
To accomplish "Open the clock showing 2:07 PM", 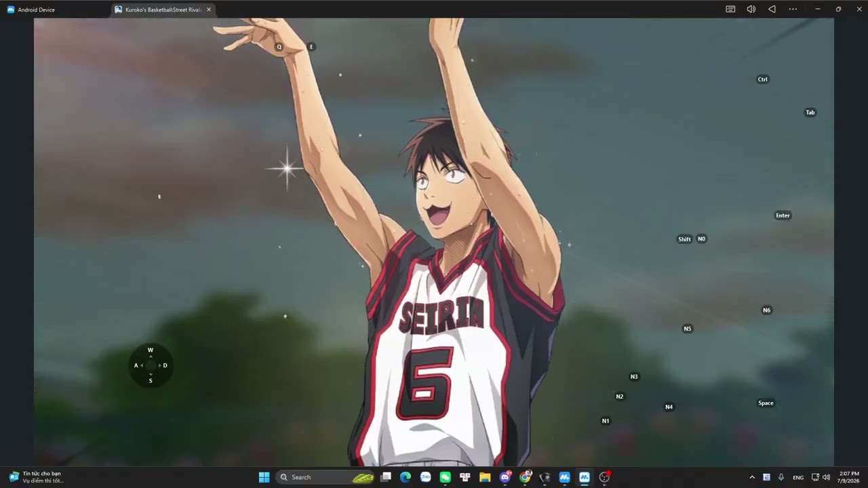I will click(849, 477).
